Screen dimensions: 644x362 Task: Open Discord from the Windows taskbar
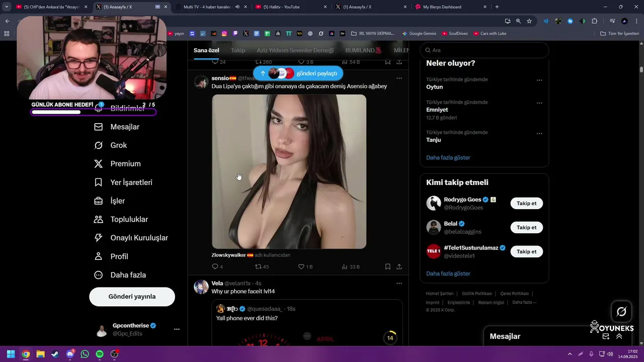point(70,354)
